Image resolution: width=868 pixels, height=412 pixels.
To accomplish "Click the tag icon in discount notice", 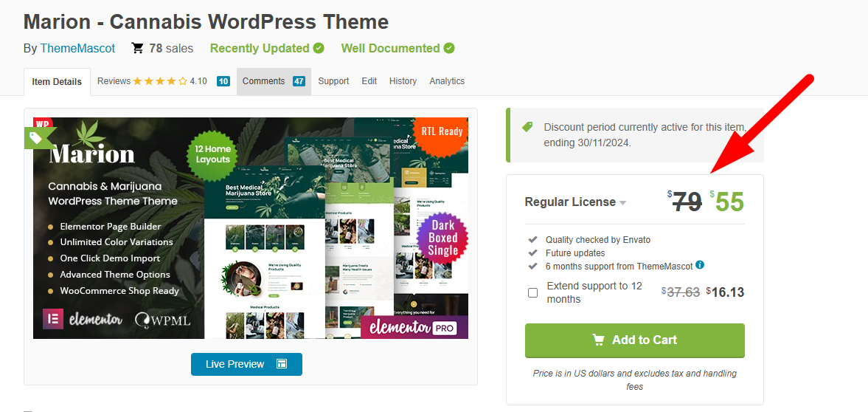I will pyautogui.click(x=527, y=126).
